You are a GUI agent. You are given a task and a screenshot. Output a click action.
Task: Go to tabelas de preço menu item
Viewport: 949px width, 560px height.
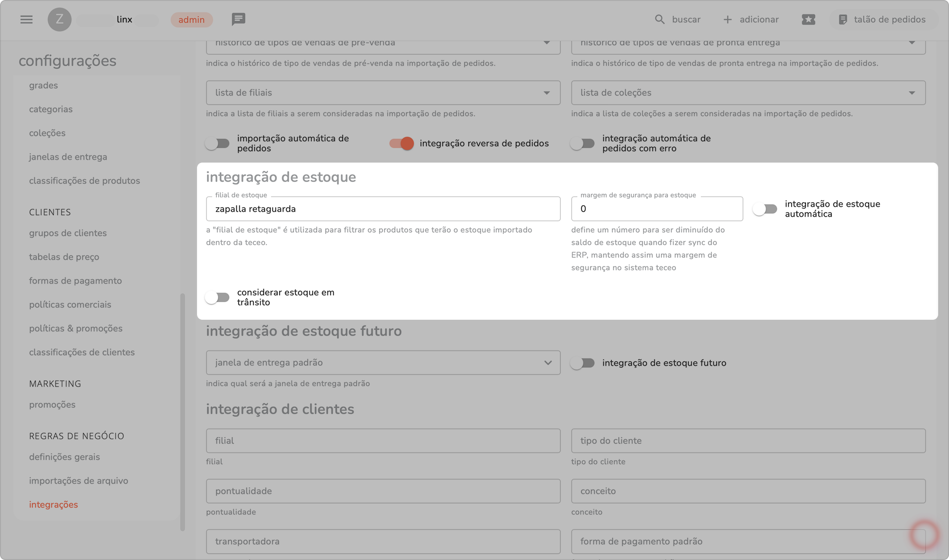(64, 257)
